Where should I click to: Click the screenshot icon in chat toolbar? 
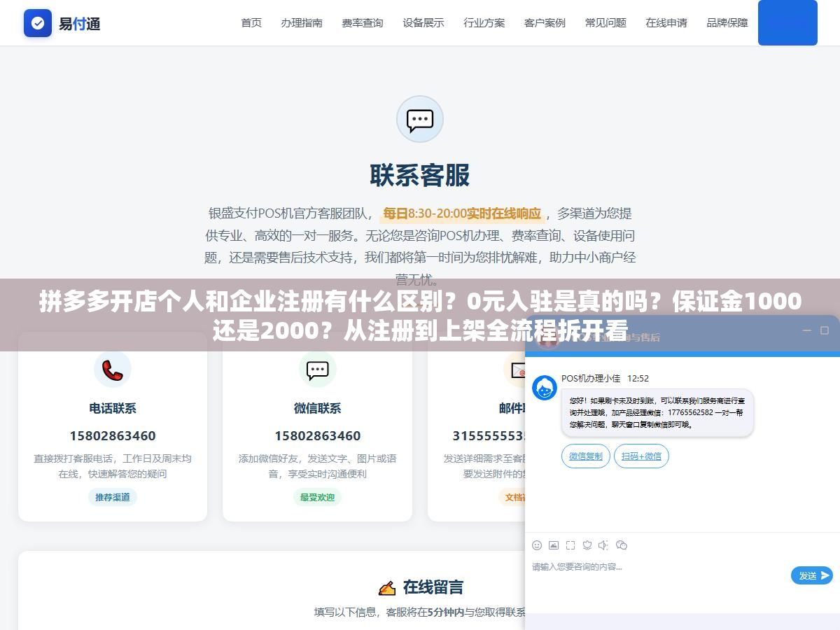coord(570,545)
